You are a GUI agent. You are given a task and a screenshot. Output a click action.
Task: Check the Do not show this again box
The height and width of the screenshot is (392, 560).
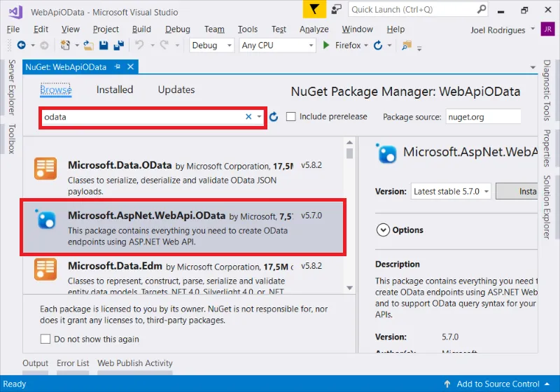coord(45,339)
